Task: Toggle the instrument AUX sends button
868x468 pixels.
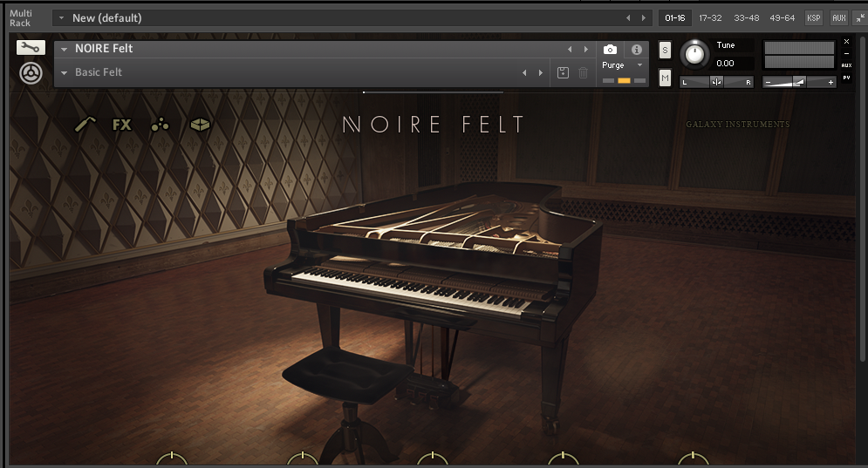Action: (846, 65)
